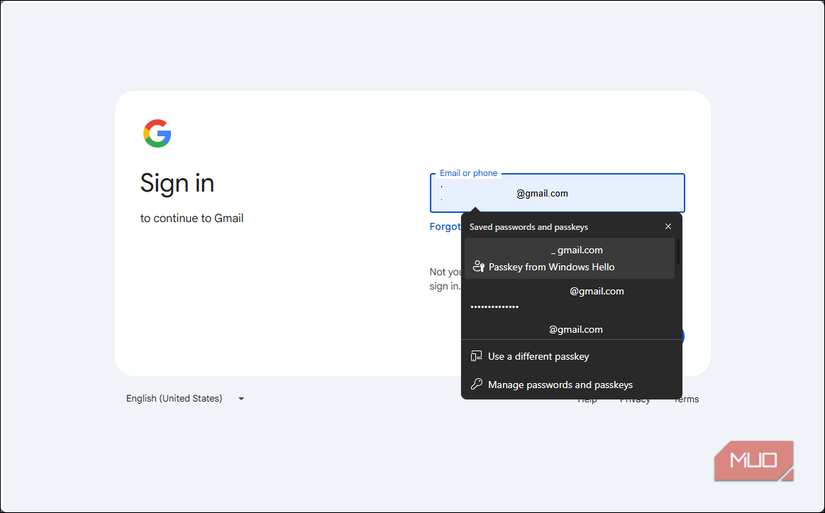Screen dimensions: 825x513
Task: Pick the third @gmail.com saved account
Action: click(569, 329)
